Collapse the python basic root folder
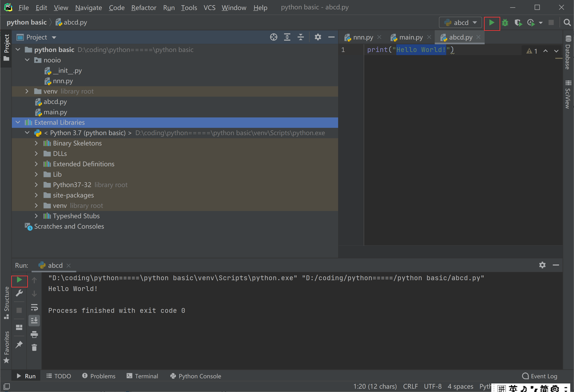This screenshot has height=392, width=574. [x=18, y=50]
